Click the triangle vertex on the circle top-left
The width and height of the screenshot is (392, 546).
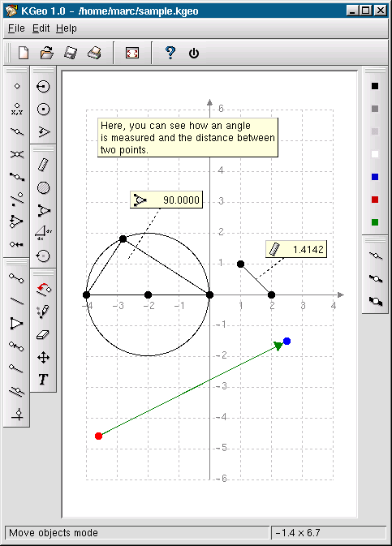coord(123,239)
